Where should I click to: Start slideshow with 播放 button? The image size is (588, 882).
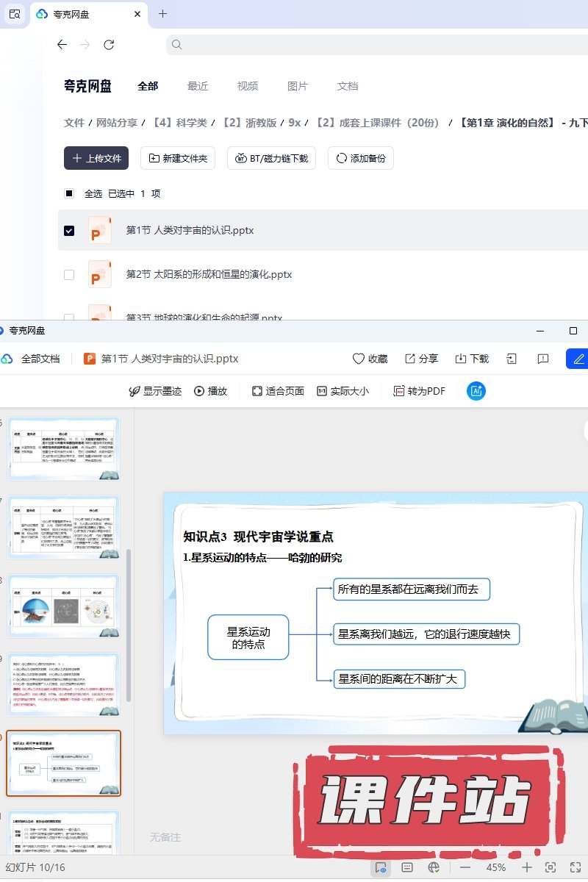210,391
